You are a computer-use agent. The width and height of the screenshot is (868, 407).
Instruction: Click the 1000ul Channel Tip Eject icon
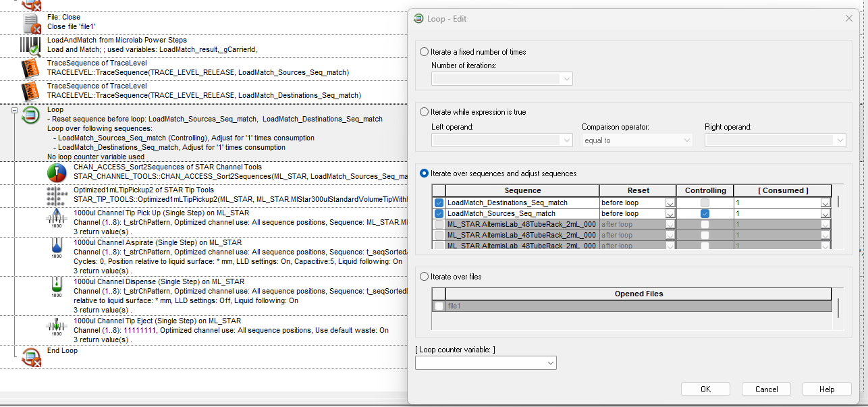(56, 327)
